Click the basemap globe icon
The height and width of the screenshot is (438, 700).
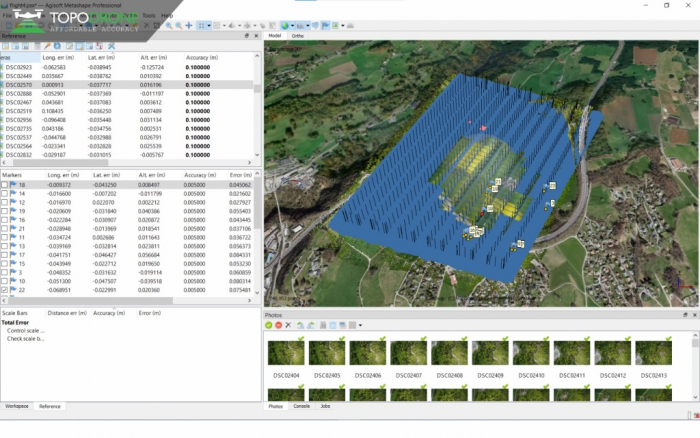(284, 25)
